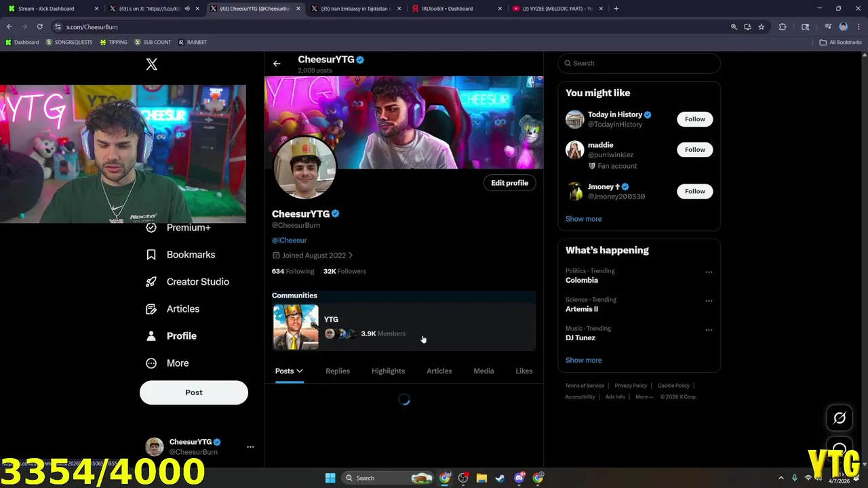Show more suggested accounts
The image size is (868, 488).
pos(584,219)
